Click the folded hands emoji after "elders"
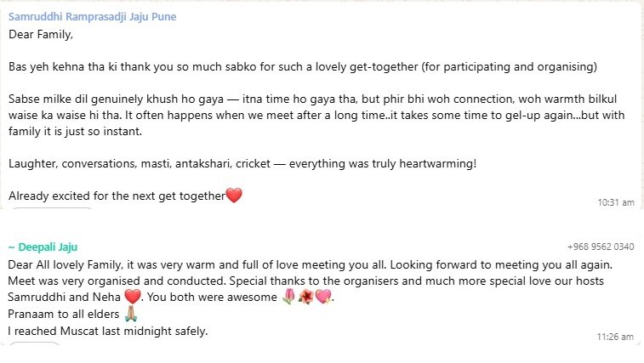 pos(131,314)
